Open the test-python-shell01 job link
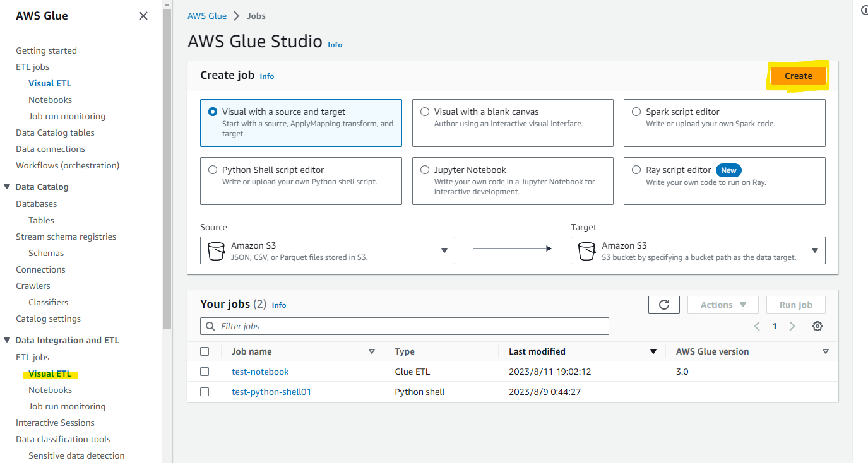The height and width of the screenshot is (463, 868). pos(271,392)
